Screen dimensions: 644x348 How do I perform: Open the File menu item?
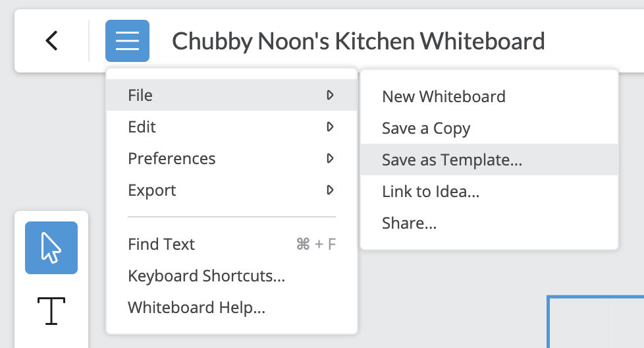pos(232,96)
